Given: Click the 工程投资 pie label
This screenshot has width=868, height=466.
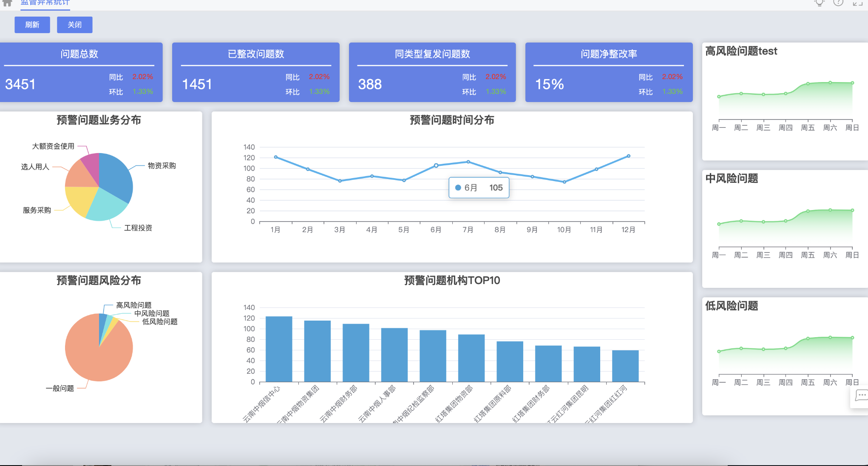Looking at the screenshot, I should coord(138,228).
